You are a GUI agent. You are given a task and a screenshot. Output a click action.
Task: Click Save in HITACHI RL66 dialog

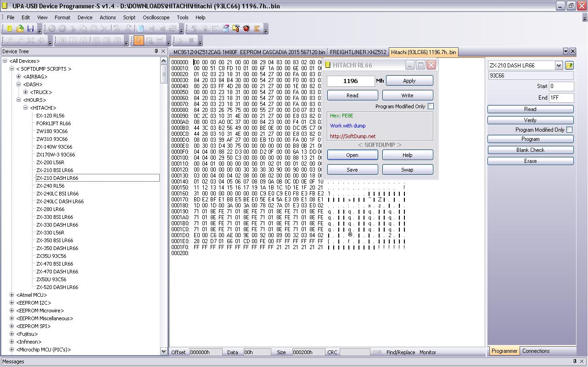pyautogui.click(x=353, y=170)
